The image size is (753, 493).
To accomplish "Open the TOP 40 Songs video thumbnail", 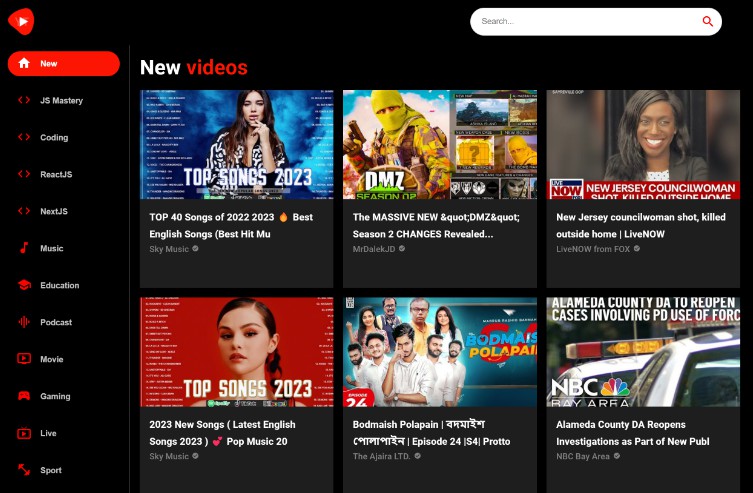I will coord(237,145).
